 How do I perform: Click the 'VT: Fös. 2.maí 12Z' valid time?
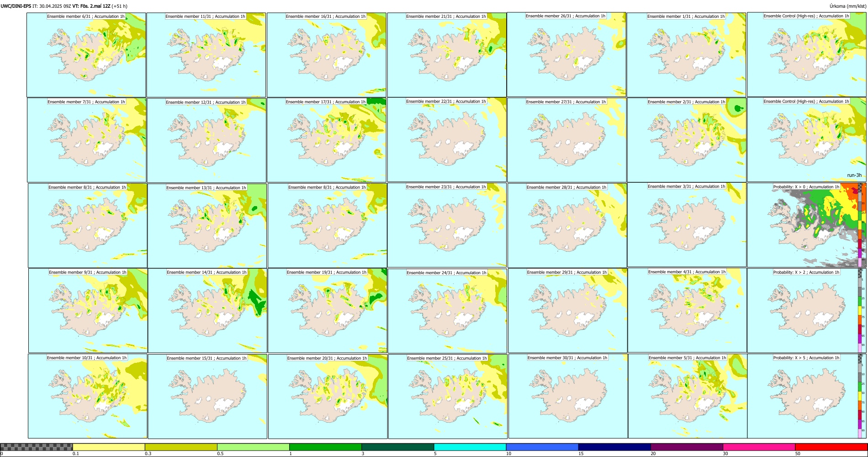click(x=91, y=6)
